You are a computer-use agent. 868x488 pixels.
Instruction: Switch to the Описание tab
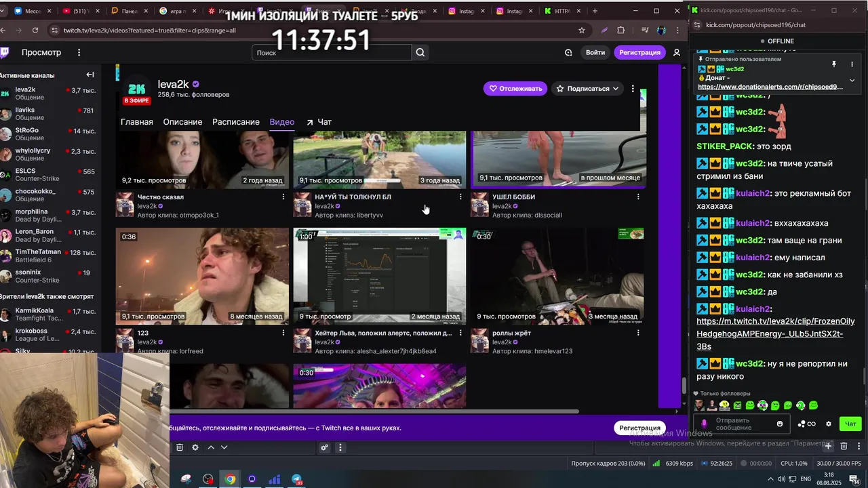[182, 122]
